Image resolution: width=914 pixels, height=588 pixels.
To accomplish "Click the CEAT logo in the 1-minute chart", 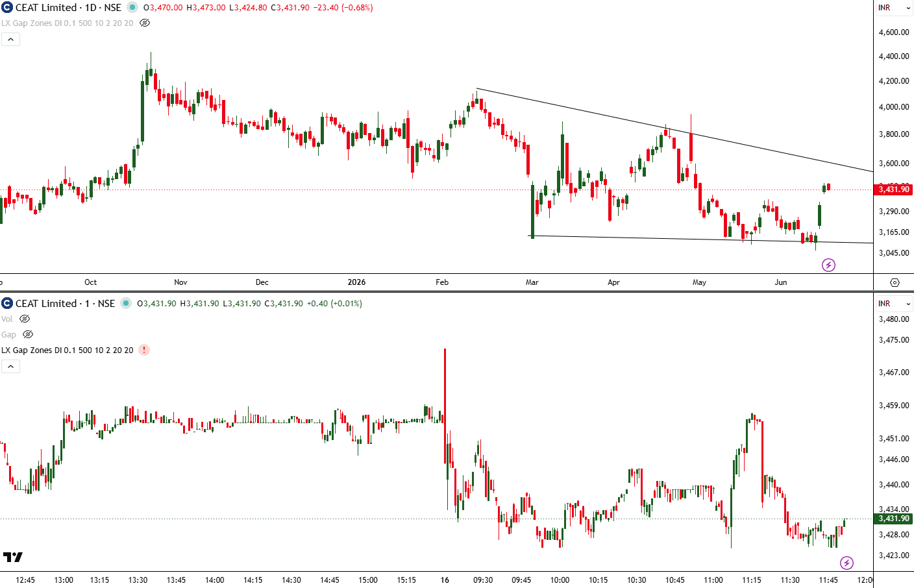I will [7, 304].
